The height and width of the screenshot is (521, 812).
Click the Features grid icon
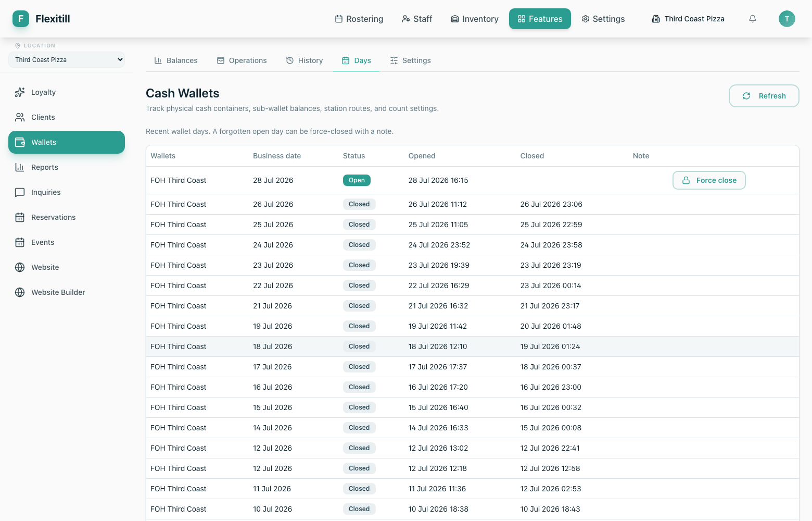522,19
